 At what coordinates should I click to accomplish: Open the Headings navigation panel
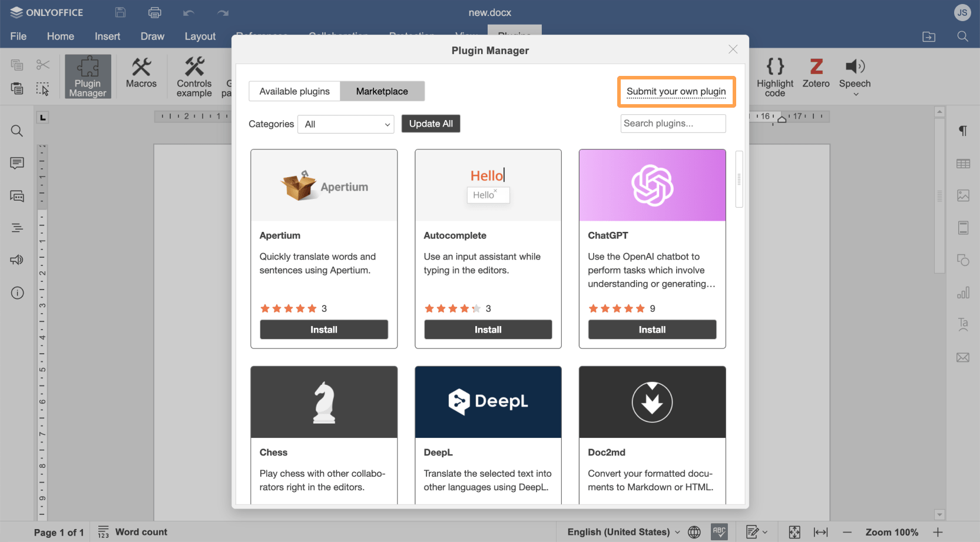[x=17, y=228]
